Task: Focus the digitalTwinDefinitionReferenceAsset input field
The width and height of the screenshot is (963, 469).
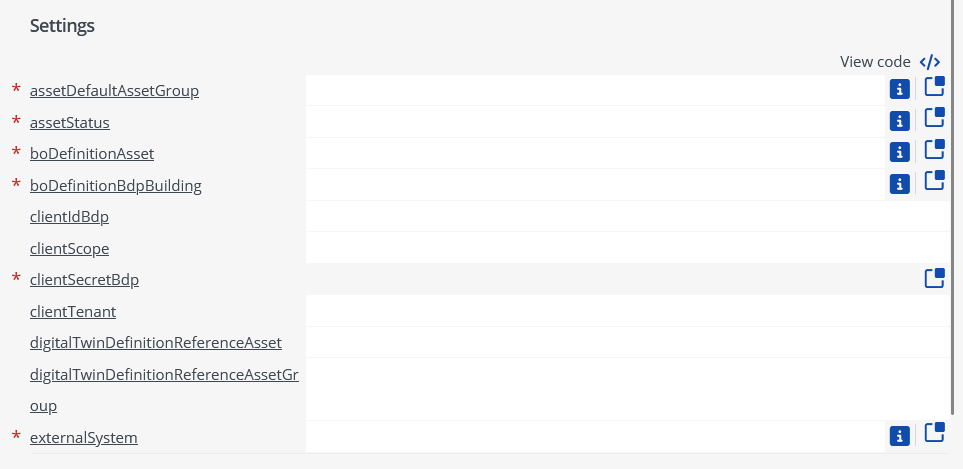Action: pyautogui.click(x=628, y=342)
